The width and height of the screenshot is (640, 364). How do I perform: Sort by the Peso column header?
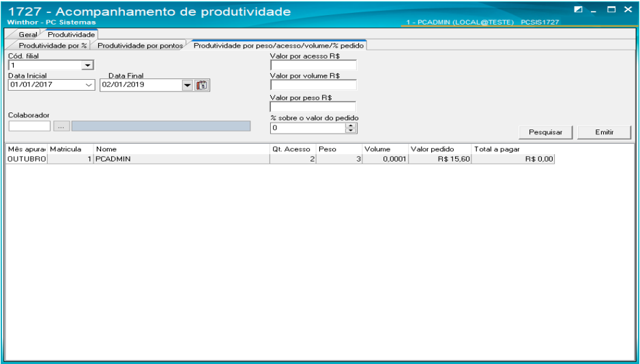pos(339,149)
